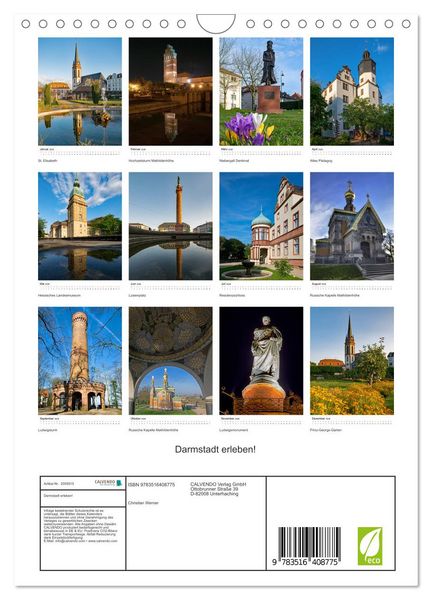Click the author name 'Christian Werner'
The width and height of the screenshot is (432, 600).
[x=143, y=503]
